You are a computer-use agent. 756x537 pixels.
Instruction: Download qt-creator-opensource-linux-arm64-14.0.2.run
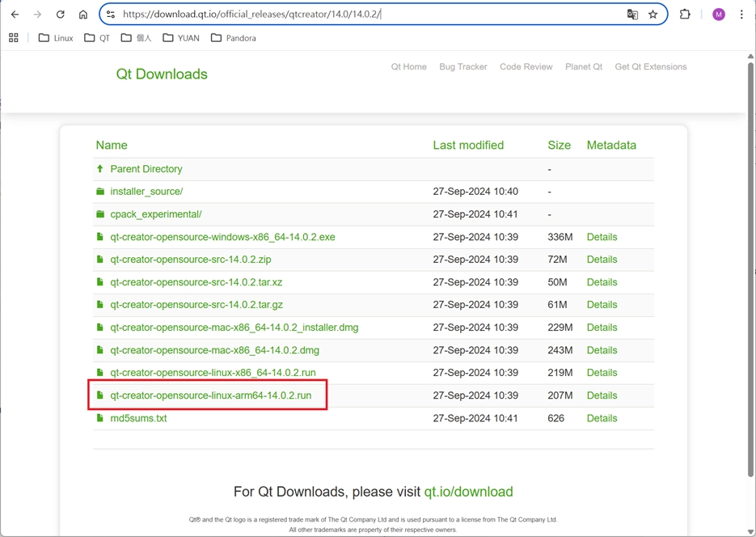(210, 395)
